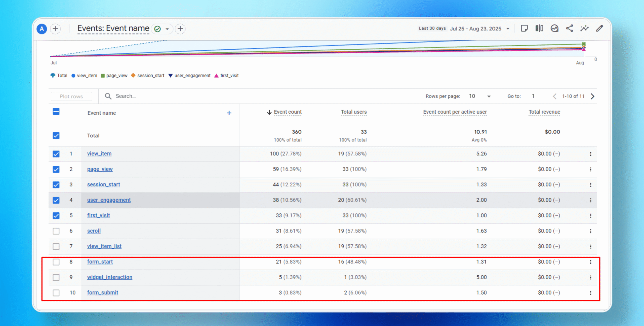The width and height of the screenshot is (644, 326).
Task: Share this report via the share icon
Action: [x=570, y=28]
